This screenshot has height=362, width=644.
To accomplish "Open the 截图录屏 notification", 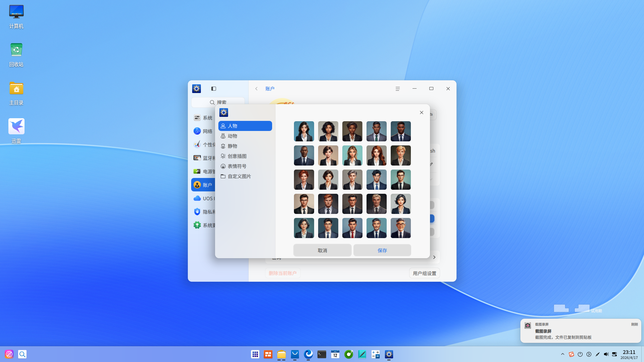I will click(x=581, y=331).
